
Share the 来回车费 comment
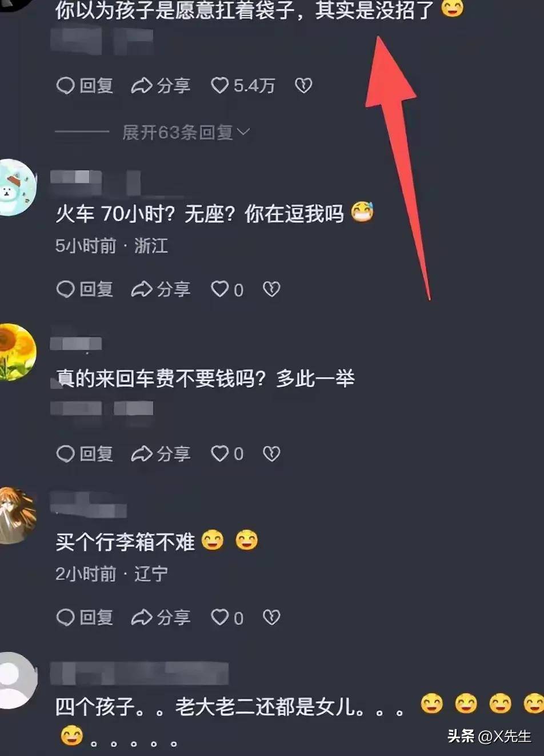pos(161,454)
